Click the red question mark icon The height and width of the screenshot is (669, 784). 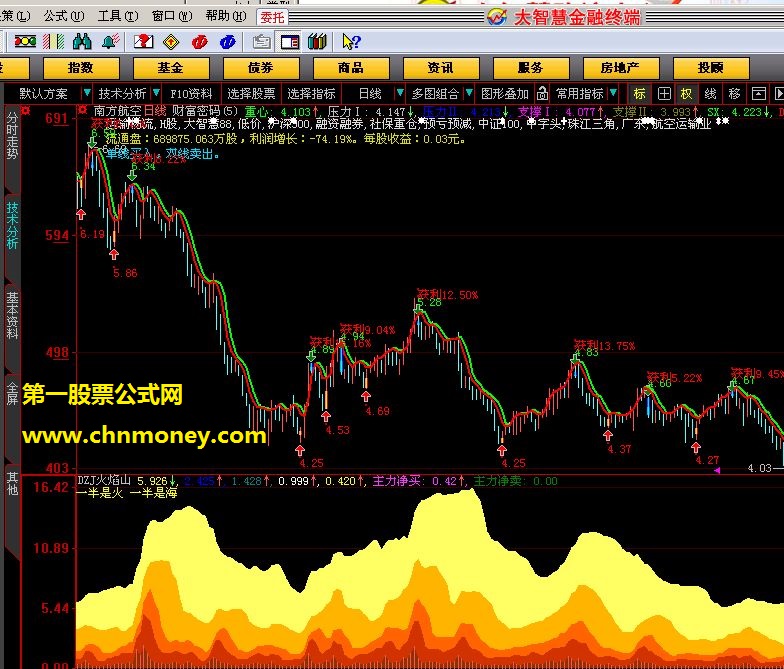[x=143, y=42]
